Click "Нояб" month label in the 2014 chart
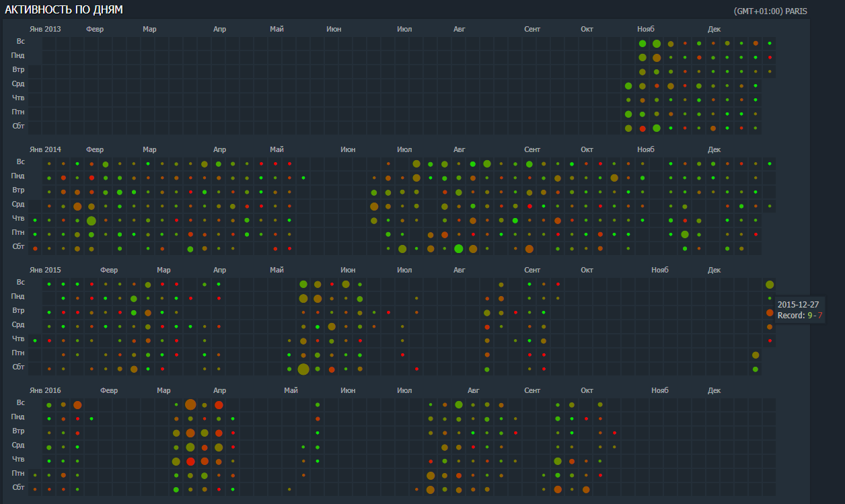 tap(646, 149)
